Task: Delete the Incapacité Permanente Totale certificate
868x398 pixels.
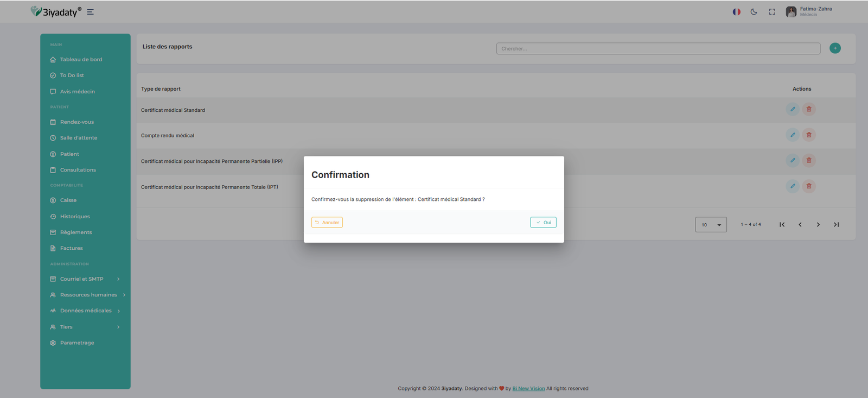Action: pos(808,186)
